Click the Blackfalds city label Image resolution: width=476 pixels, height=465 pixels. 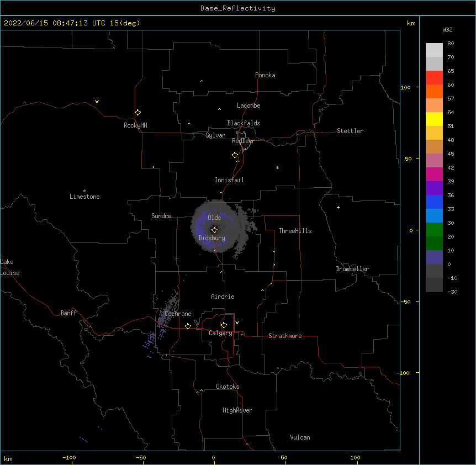click(x=244, y=123)
